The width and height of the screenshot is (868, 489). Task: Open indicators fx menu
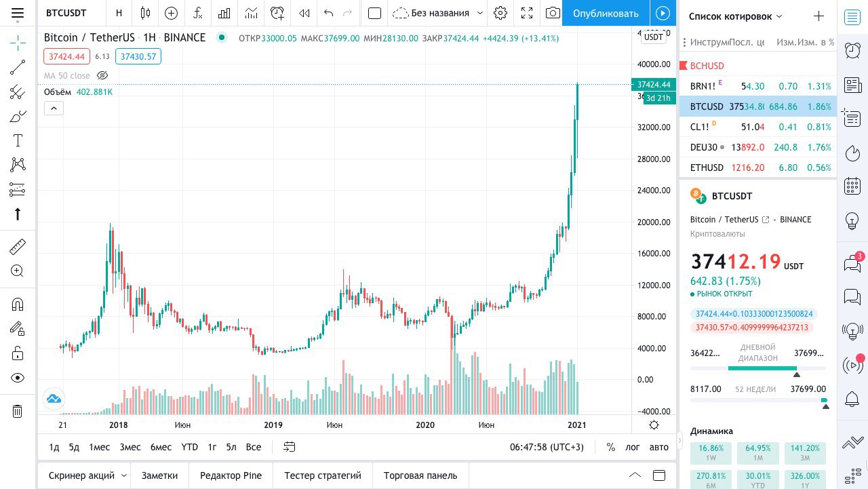197,13
